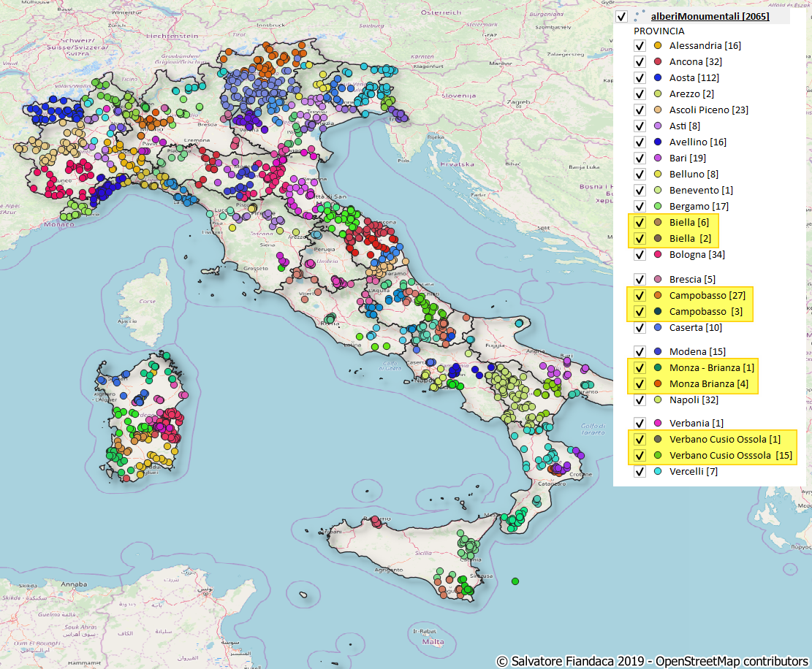Click the PROVINCIA legend heading
Screen dimensions: 812x669
[x=659, y=31]
